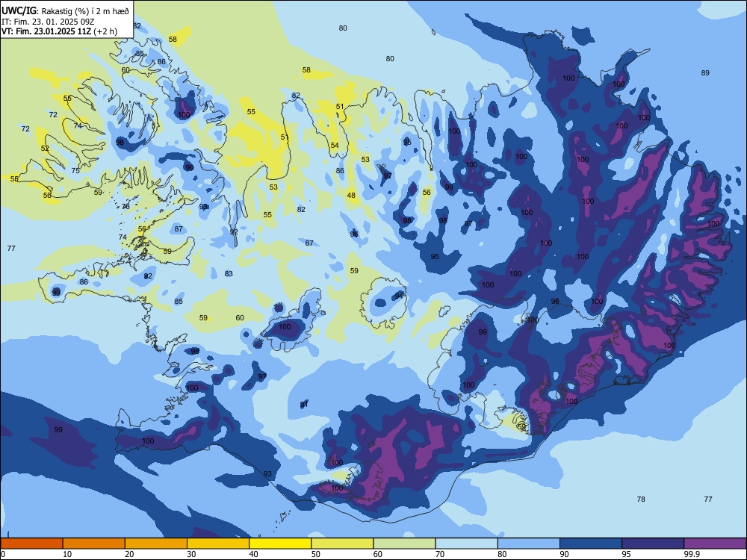Click the humidity value 52 on the map
The image size is (747, 560).
[45, 148]
